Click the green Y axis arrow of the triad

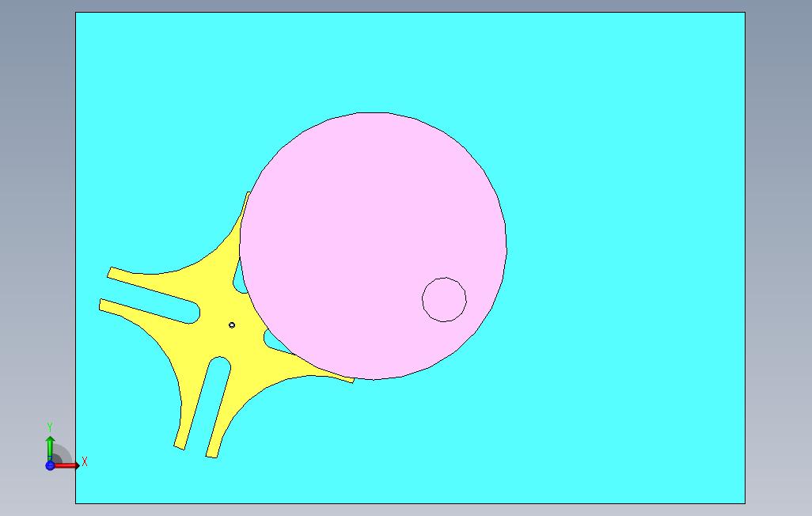(50, 448)
